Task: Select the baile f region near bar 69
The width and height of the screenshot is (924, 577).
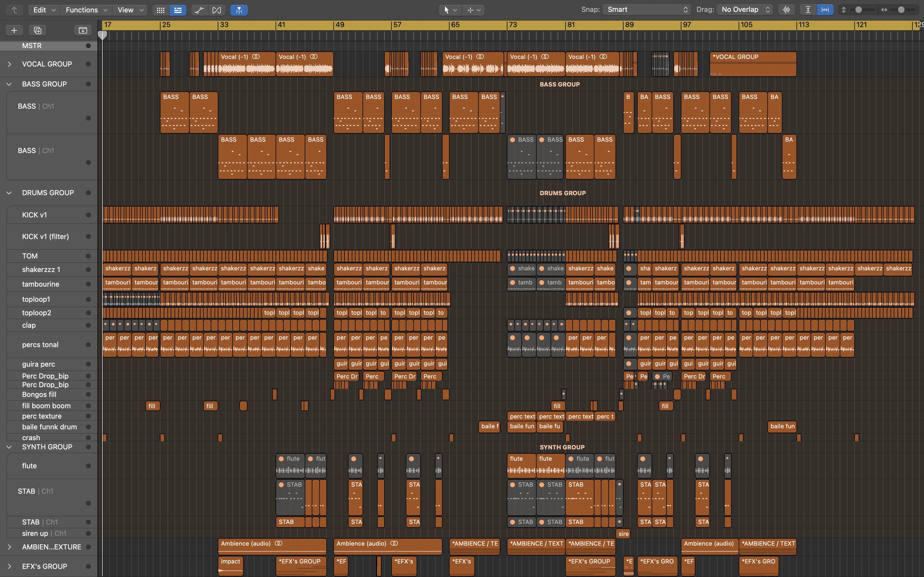Action: pyautogui.click(x=489, y=426)
